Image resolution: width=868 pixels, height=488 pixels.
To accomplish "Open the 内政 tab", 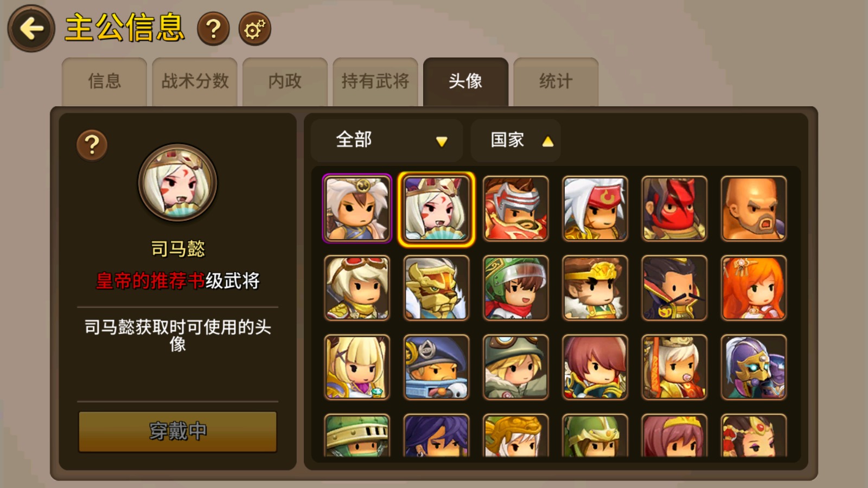I will [285, 81].
